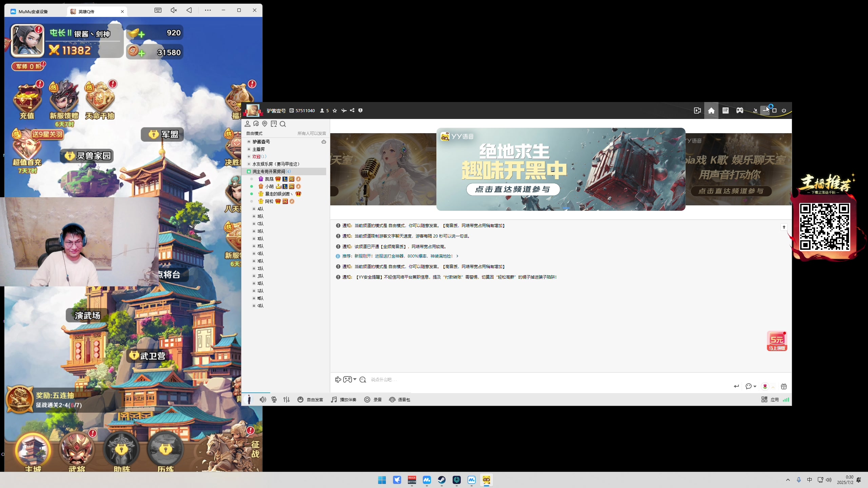This screenshot has height=488, width=868.
Task: Open the list panel icon beside home
Action: coord(726,110)
